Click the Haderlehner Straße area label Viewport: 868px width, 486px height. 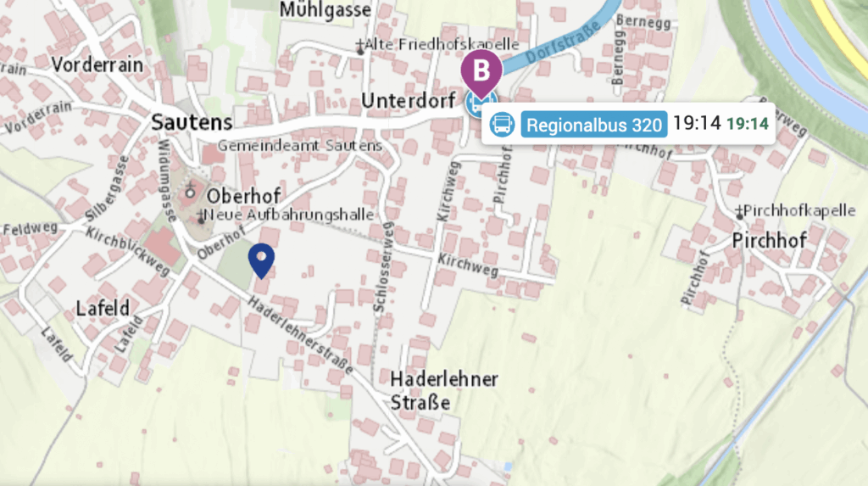point(444,391)
